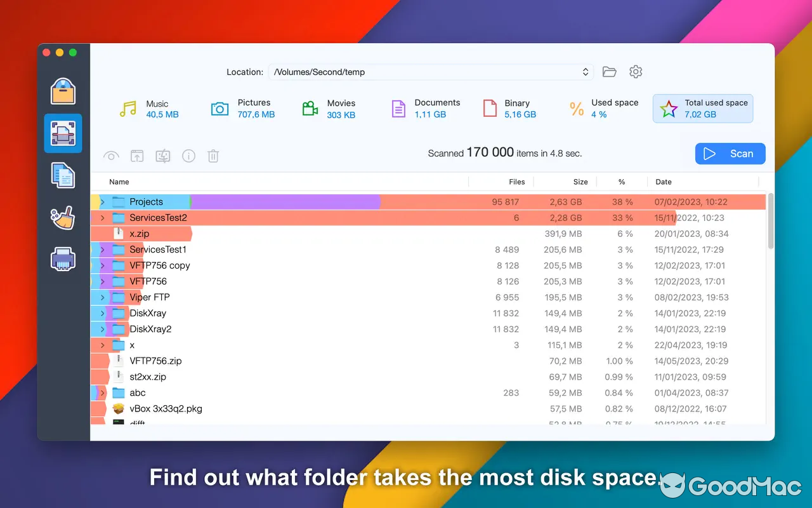
Task: Select the disk scanner tool in the sidebar
Action: click(x=63, y=133)
